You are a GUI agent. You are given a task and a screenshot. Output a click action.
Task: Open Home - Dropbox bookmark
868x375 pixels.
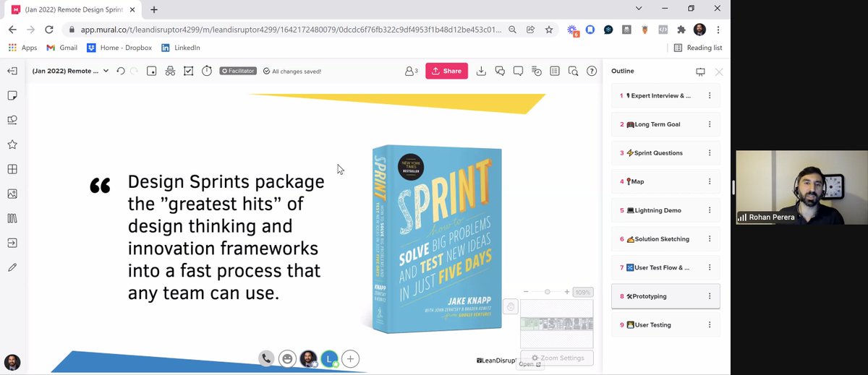coord(120,48)
